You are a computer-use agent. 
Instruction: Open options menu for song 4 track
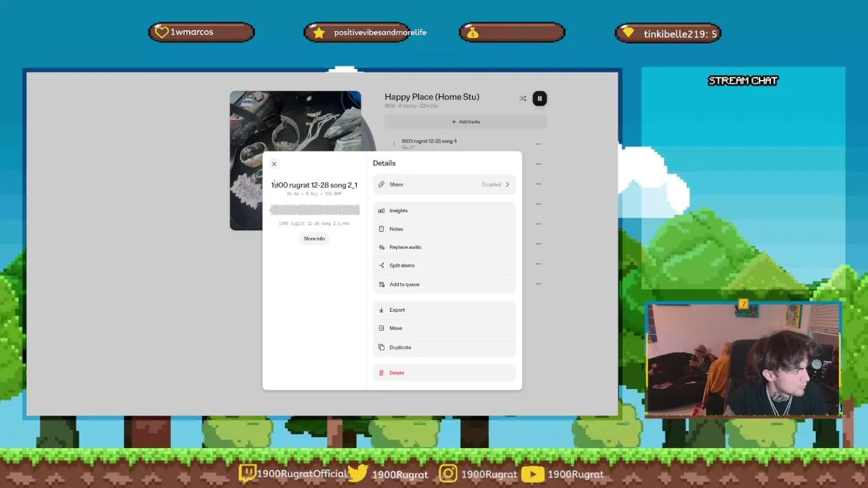pyautogui.click(x=538, y=144)
